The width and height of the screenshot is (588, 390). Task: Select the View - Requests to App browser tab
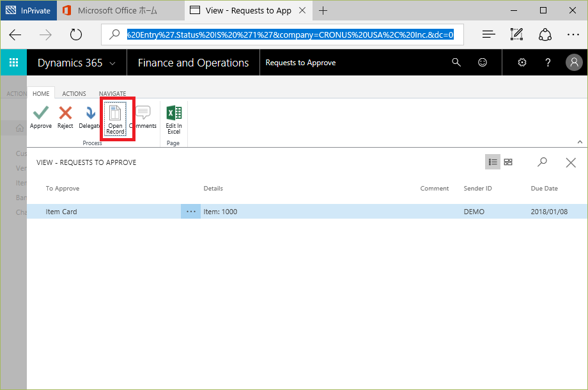click(x=248, y=10)
